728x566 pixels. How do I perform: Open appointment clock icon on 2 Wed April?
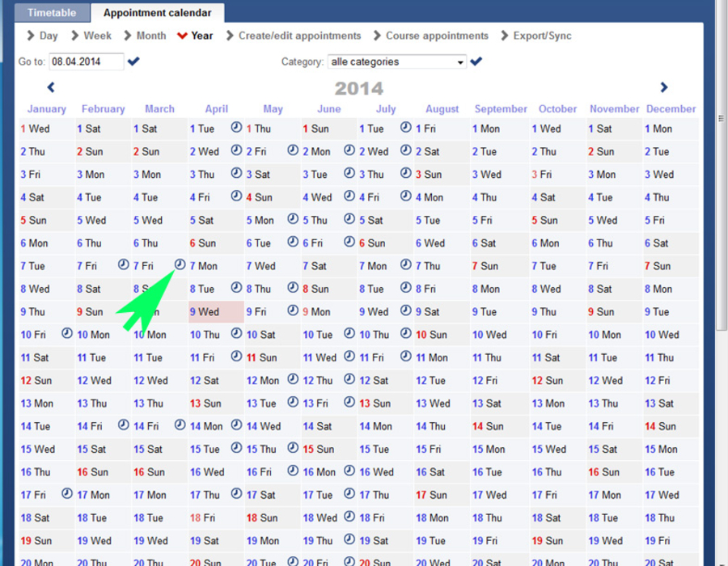pyautogui.click(x=236, y=150)
